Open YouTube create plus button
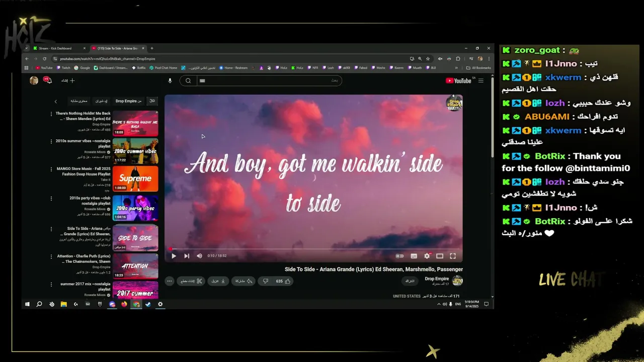Viewport: 644px width, 362px height. pos(68,80)
